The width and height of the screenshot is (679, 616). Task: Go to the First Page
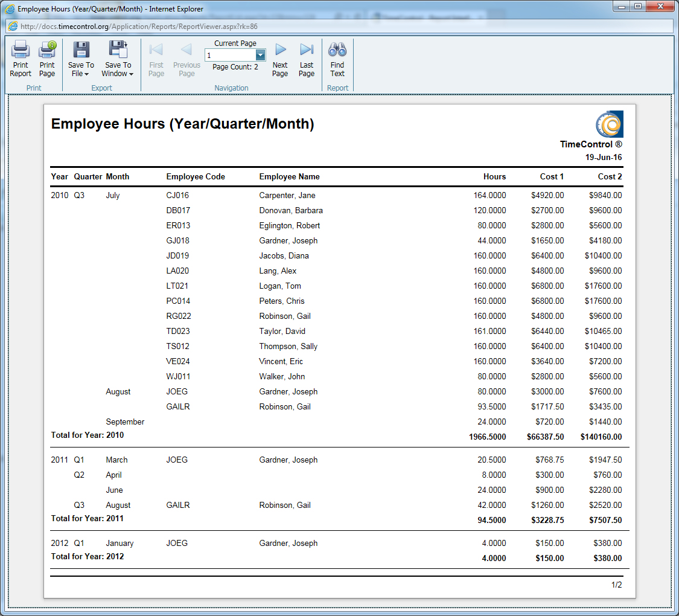[156, 59]
